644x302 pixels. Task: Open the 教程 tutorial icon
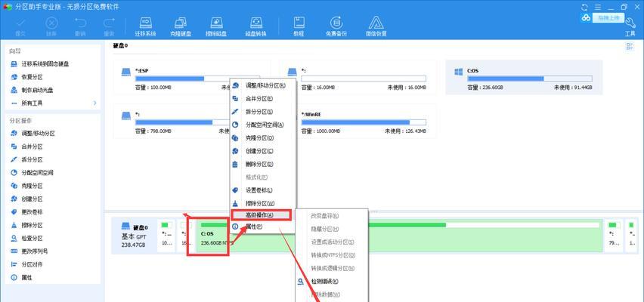click(x=299, y=26)
